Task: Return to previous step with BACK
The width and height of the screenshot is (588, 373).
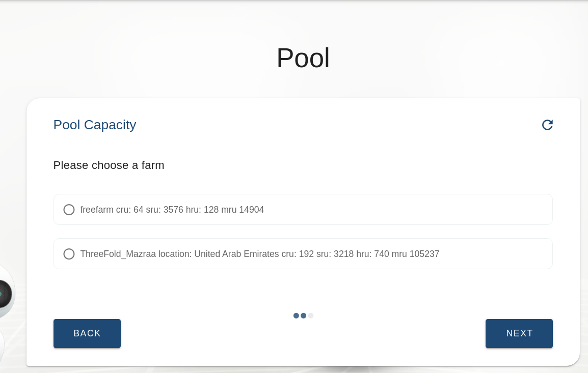Action: pos(87,333)
